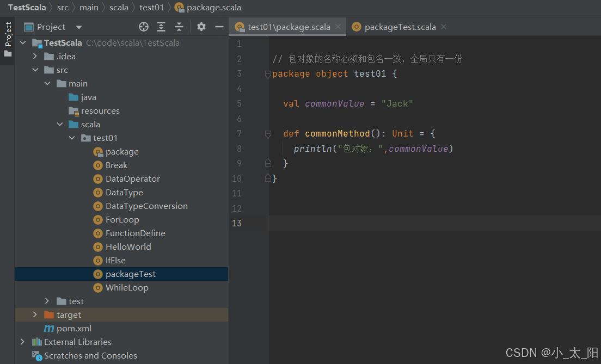Click the Collapse All icon in Project toolbar

179,27
